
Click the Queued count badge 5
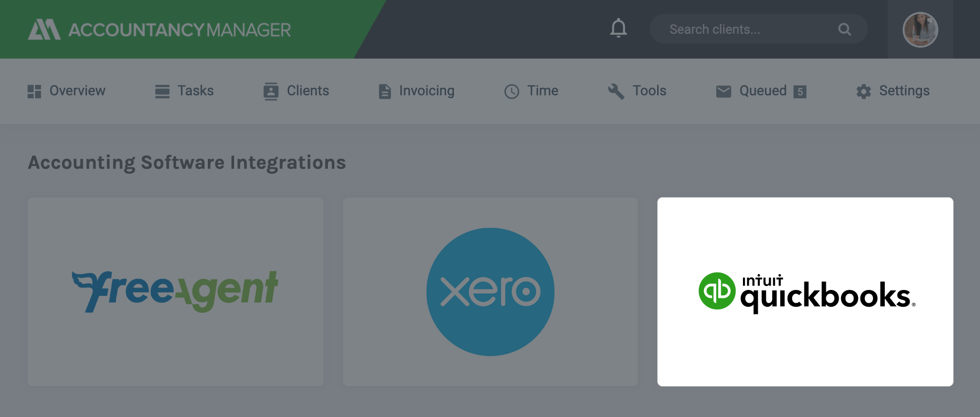(799, 91)
